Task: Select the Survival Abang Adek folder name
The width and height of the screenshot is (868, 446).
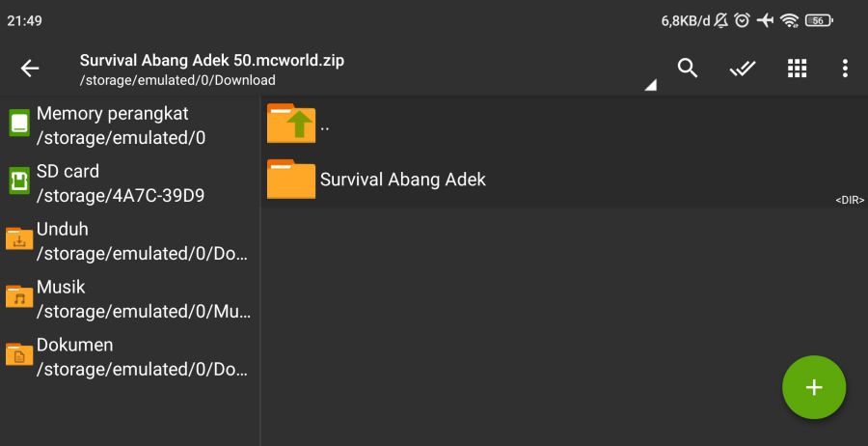Action: tap(403, 180)
